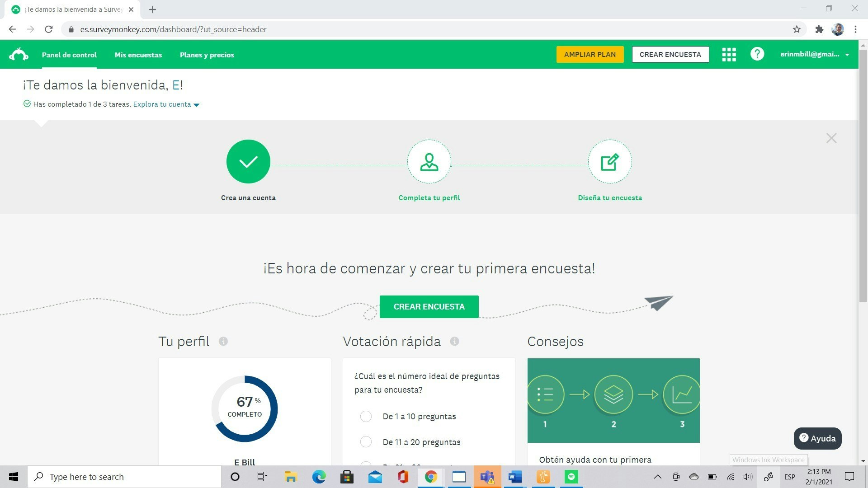Viewport: 868px width, 488px height.
Task: Open Planes y precios tab
Action: [207, 55]
